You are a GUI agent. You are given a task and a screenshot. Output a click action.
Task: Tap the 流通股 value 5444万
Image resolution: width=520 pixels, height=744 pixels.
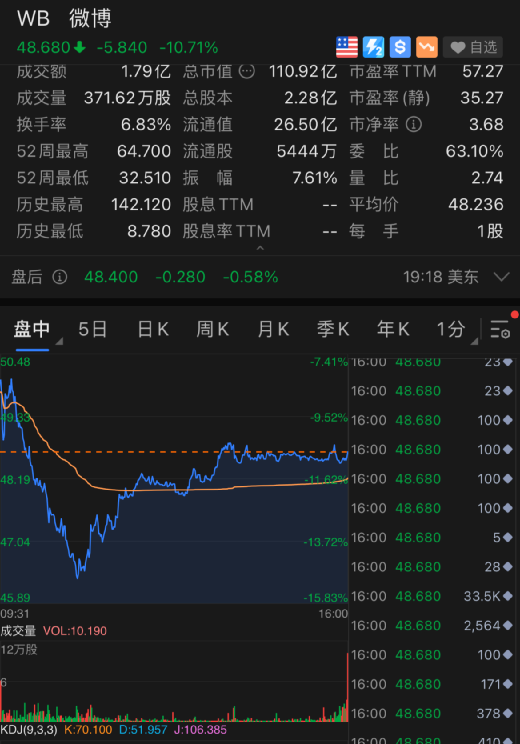point(306,151)
